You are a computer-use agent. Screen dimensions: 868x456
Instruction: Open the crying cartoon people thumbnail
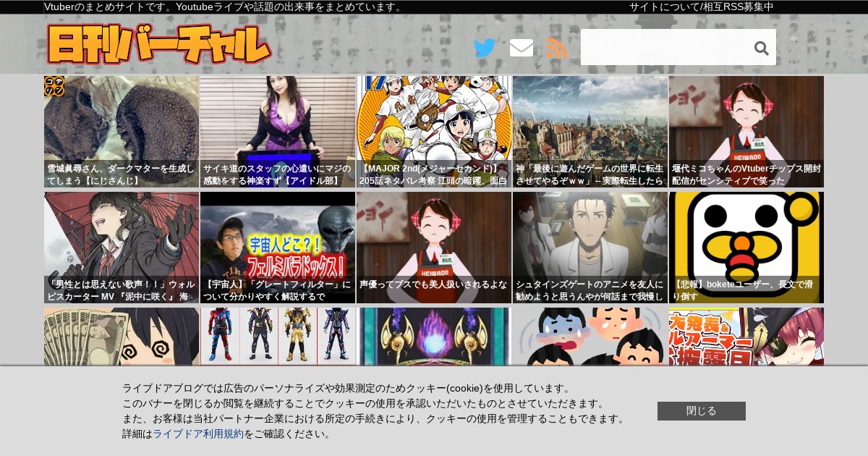[x=590, y=336]
